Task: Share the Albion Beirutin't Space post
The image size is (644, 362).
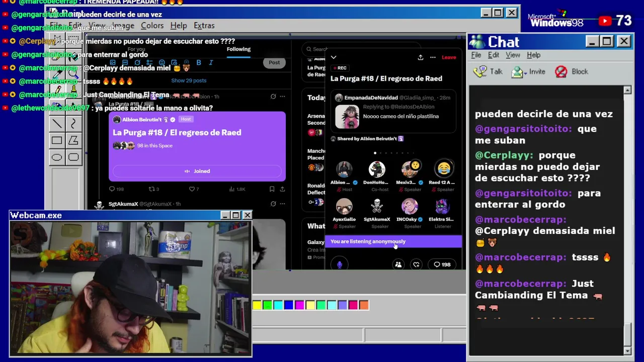Action: [282, 189]
